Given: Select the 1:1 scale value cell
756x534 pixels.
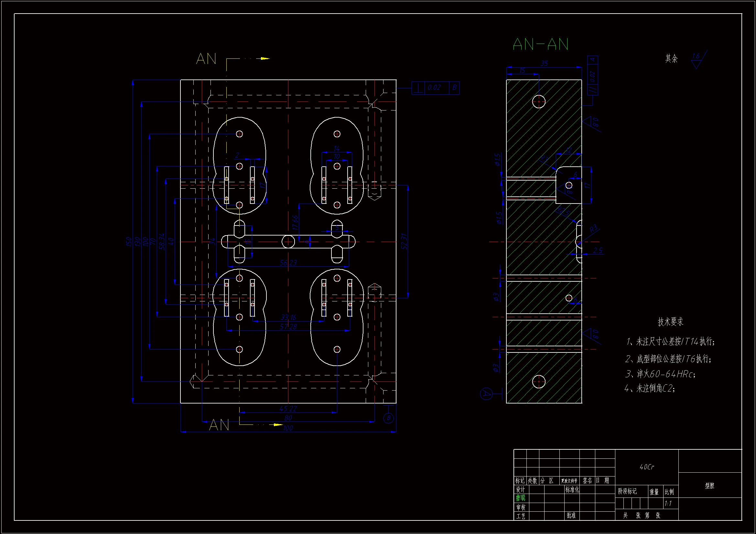Looking at the screenshot, I should [668, 503].
